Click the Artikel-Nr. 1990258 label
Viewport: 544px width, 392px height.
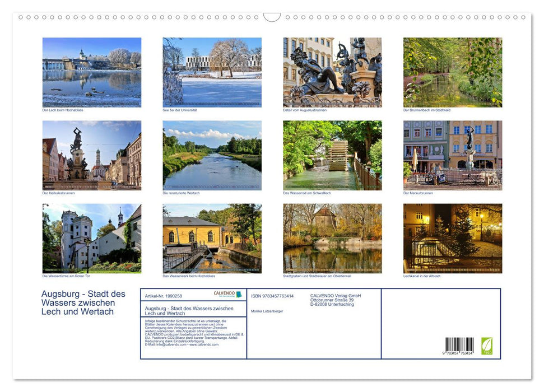[x=164, y=296]
